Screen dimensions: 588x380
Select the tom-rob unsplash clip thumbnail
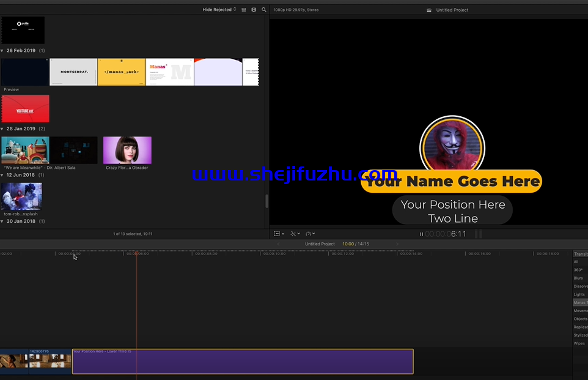click(x=21, y=196)
